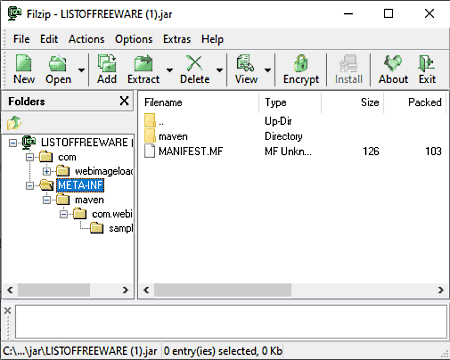The height and width of the screenshot is (360, 450).
Task: Collapse the META-INF tree node
Action: click(30, 186)
